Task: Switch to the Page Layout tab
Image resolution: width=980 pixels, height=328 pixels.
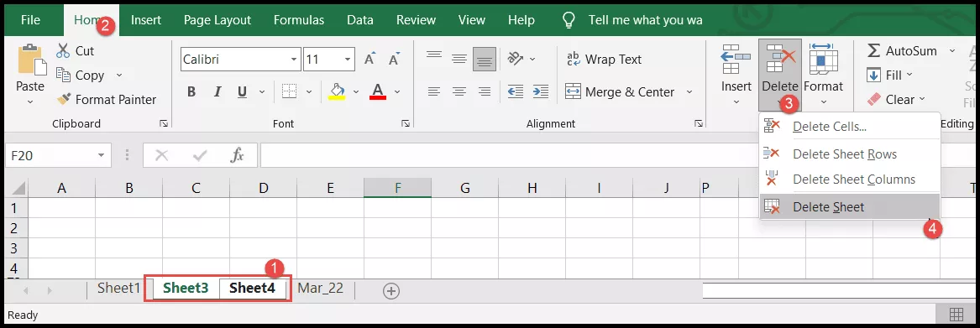Action: pos(217,20)
